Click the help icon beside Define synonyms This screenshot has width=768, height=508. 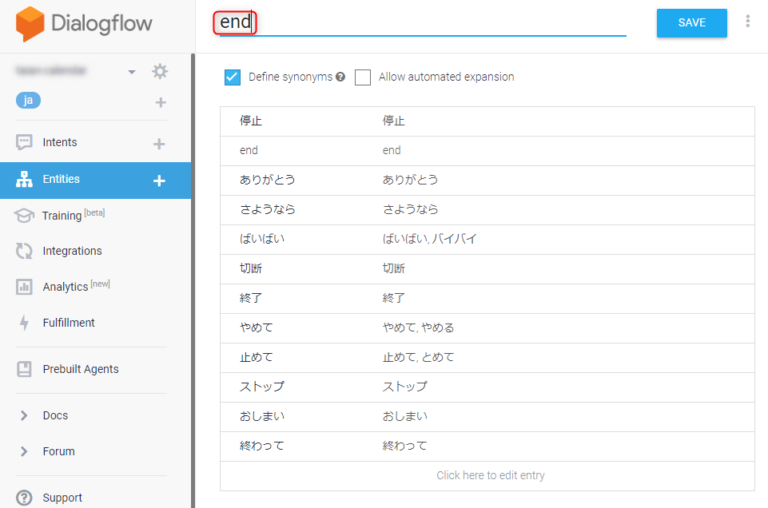tap(341, 77)
